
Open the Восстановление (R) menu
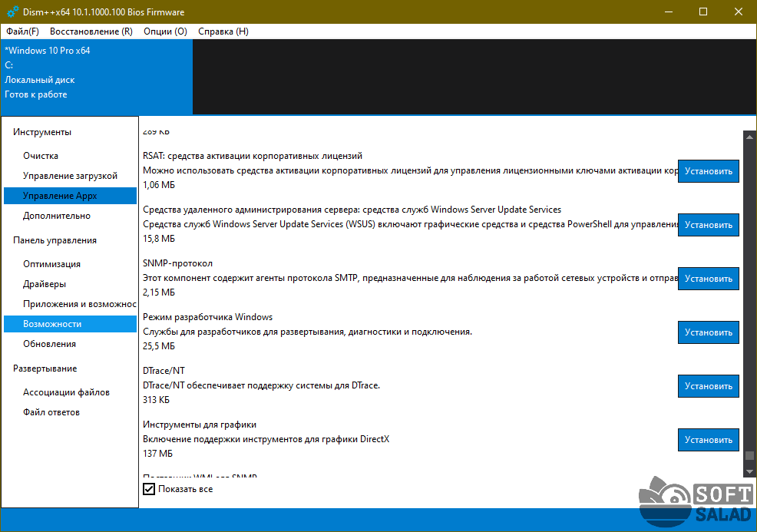[x=91, y=31]
